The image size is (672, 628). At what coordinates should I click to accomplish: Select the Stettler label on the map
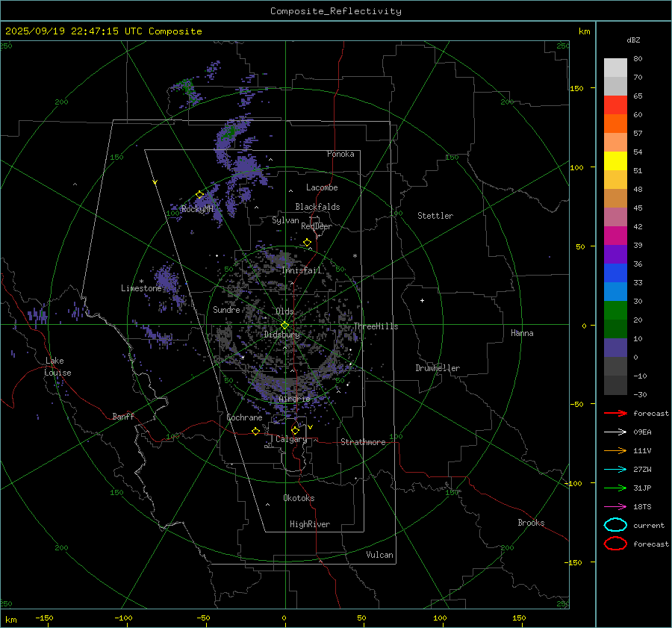coord(435,216)
